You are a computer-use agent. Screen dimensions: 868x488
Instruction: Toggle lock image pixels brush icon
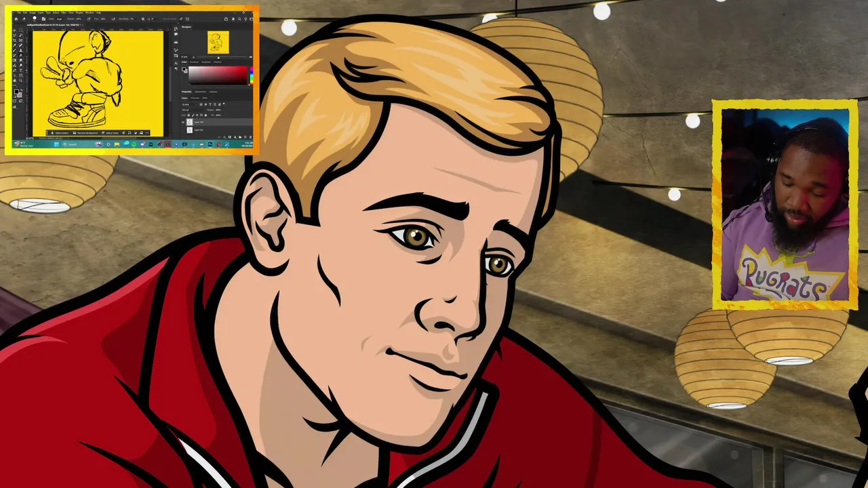(193, 115)
